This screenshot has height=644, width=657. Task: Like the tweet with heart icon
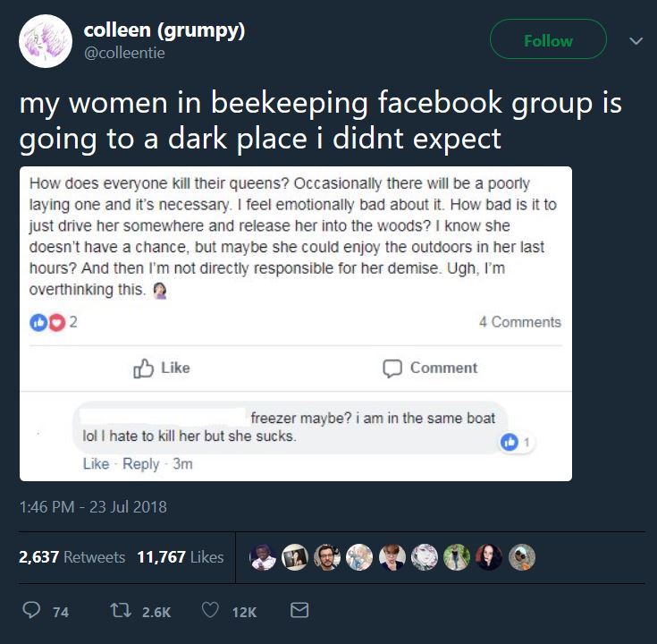point(211,611)
